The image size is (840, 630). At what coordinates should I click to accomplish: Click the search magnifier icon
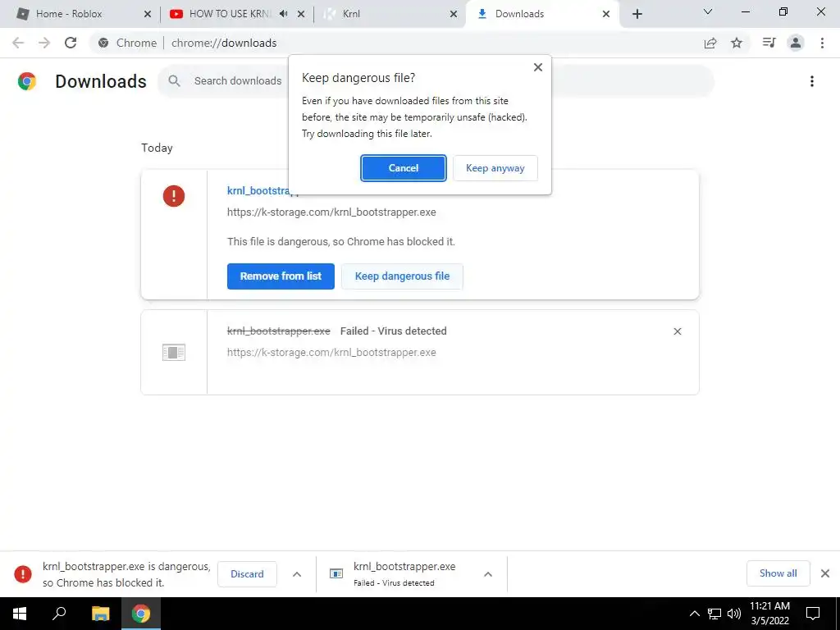click(x=174, y=81)
